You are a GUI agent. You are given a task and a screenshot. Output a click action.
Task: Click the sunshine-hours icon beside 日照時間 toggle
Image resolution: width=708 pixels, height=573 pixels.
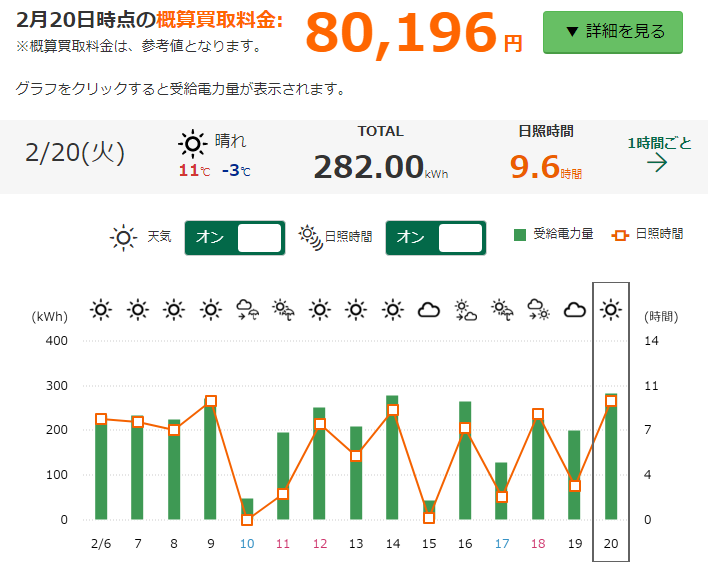pyautogui.click(x=311, y=237)
